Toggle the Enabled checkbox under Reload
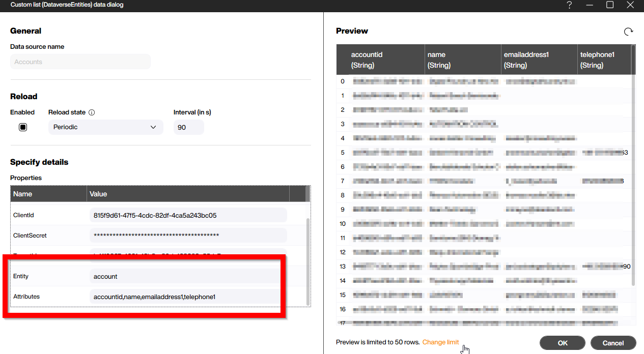 pyautogui.click(x=22, y=127)
